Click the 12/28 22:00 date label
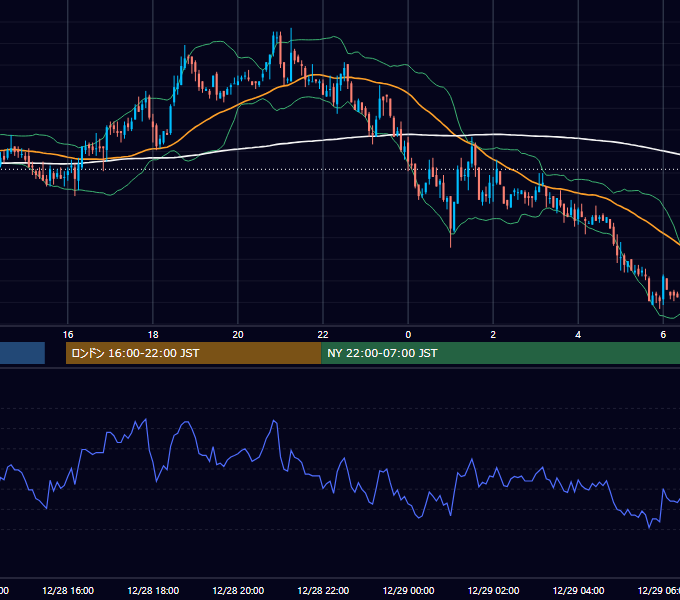 click(x=323, y=590)
